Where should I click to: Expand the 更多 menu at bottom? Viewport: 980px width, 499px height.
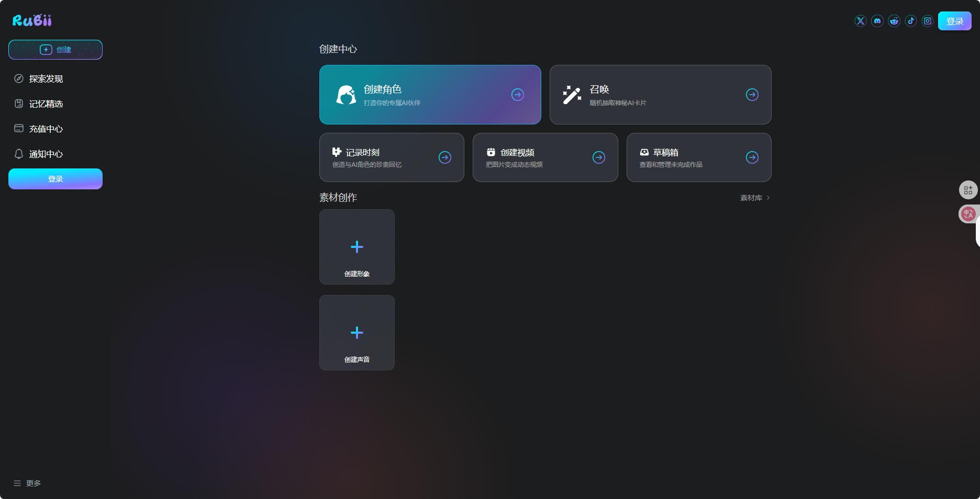pos(27,483)
